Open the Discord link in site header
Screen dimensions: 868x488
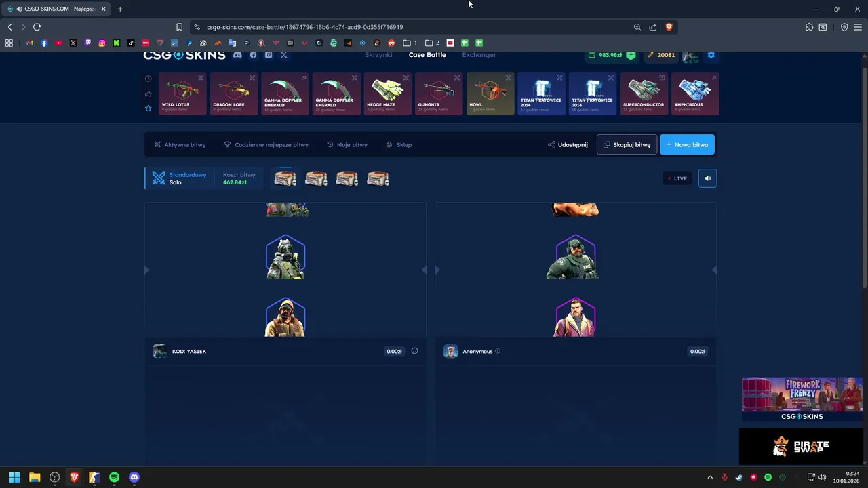tap(237, 55)
